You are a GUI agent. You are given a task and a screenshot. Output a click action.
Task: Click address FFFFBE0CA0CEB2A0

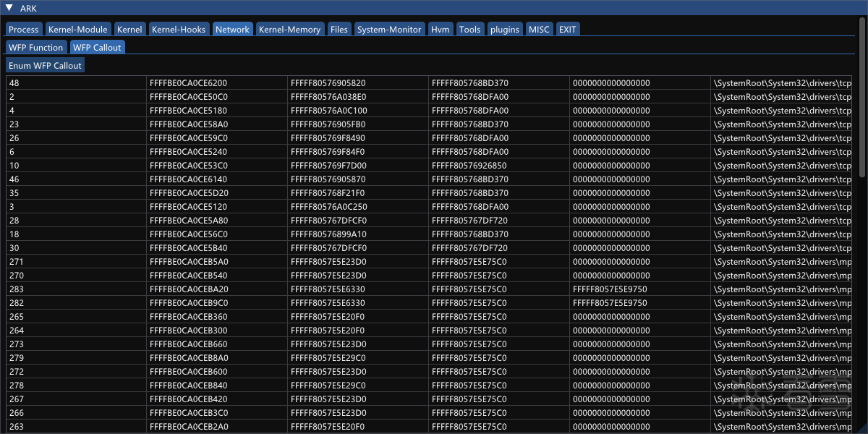[x=217, y=427]
